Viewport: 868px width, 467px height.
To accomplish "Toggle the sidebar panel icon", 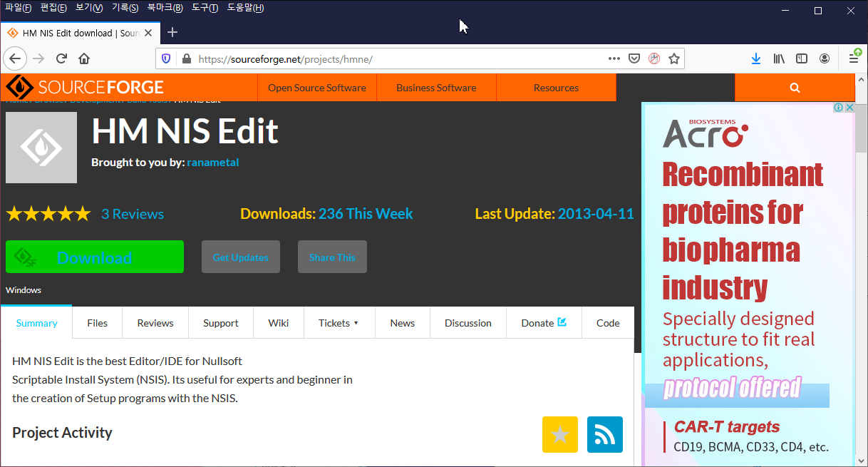I will coord(802,58).
